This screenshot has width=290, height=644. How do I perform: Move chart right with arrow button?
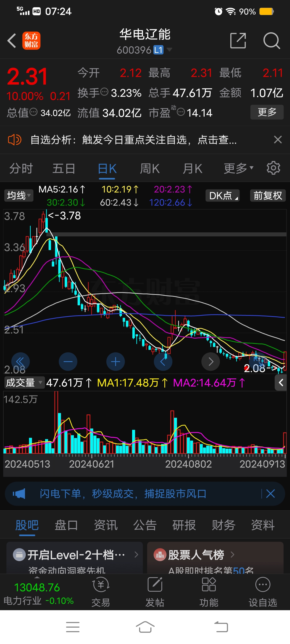click(x=211, y=362)
